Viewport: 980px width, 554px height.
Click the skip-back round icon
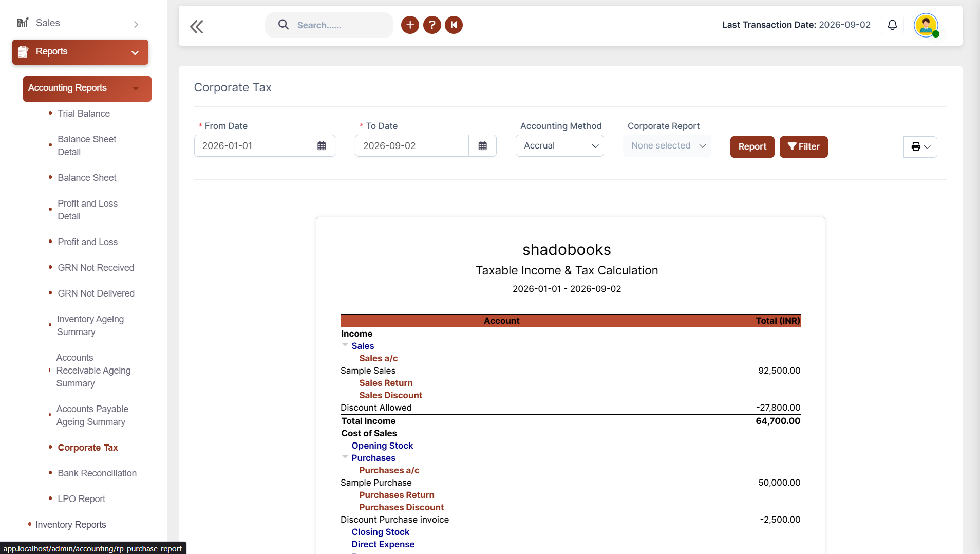coord(454,25)
